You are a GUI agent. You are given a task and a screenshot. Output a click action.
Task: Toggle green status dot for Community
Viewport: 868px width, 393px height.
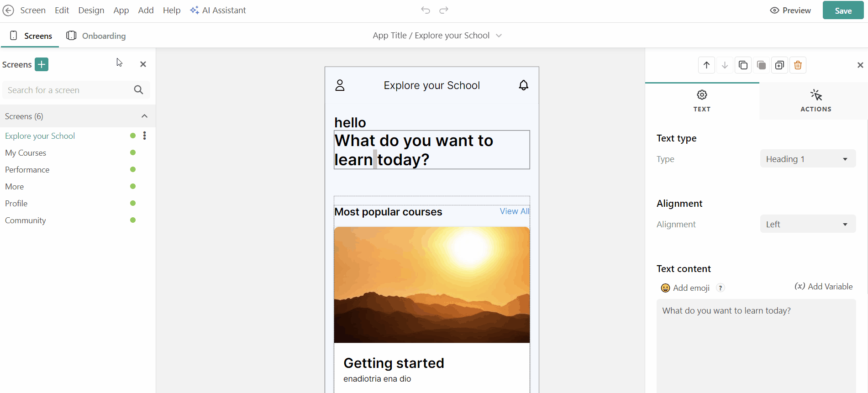pyautogui.click(x=133, y=220)
